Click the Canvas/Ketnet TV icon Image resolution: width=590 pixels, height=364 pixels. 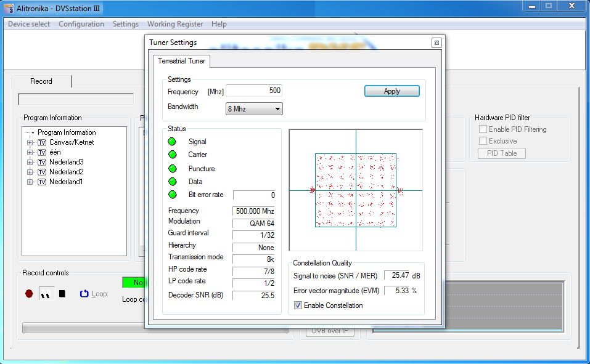coord(42,142)
